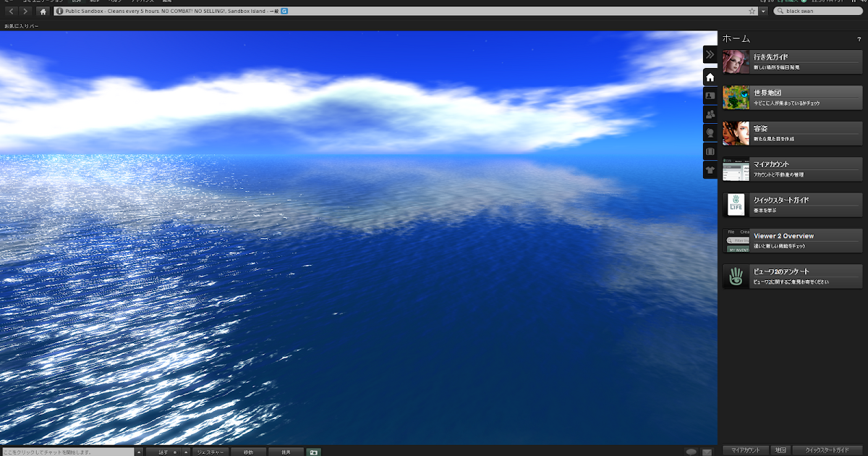The image size is (868, 456).
Task: Click the green hand icon of the survey
Action: click(x=736, y=276)
